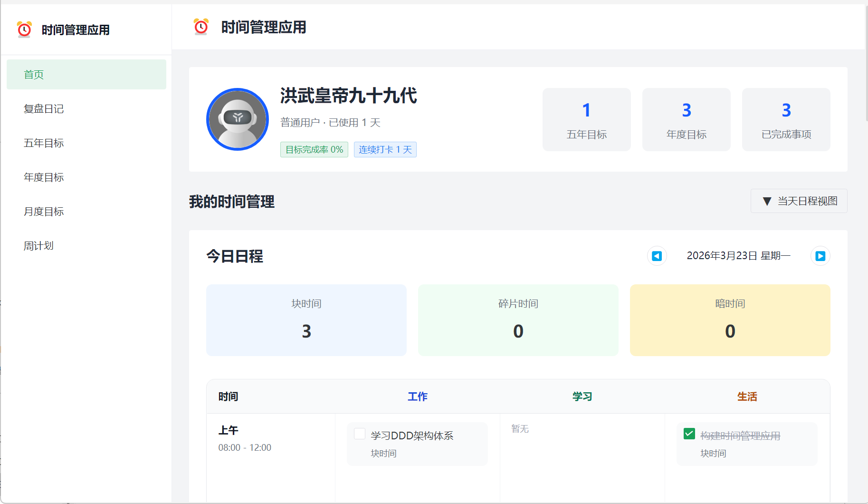
Task: Switch to 月度目标 sidebar page
Action: [x=44, y=212]
